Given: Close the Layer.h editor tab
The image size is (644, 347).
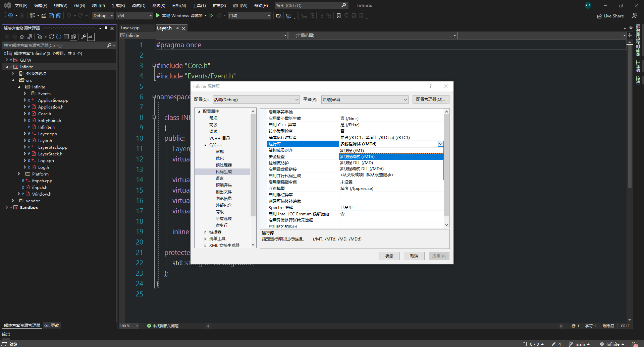Looking at the screenshot, I should click(x=183, y=28).
